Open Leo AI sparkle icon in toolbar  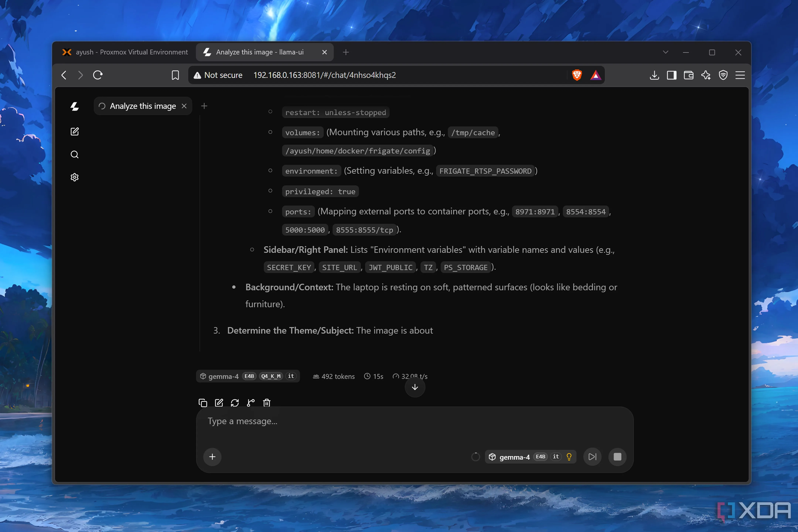pyautogui.click(x=706, y=75)
